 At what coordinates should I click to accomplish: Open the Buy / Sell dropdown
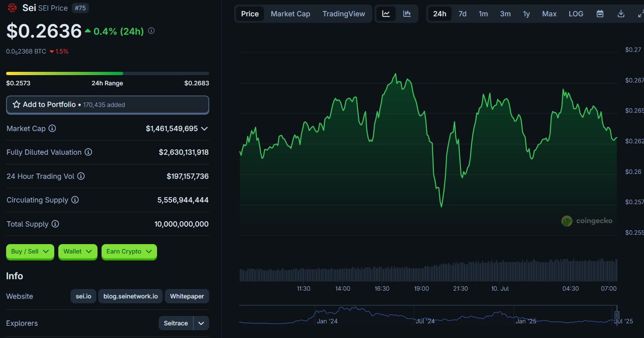click(30, 251)
